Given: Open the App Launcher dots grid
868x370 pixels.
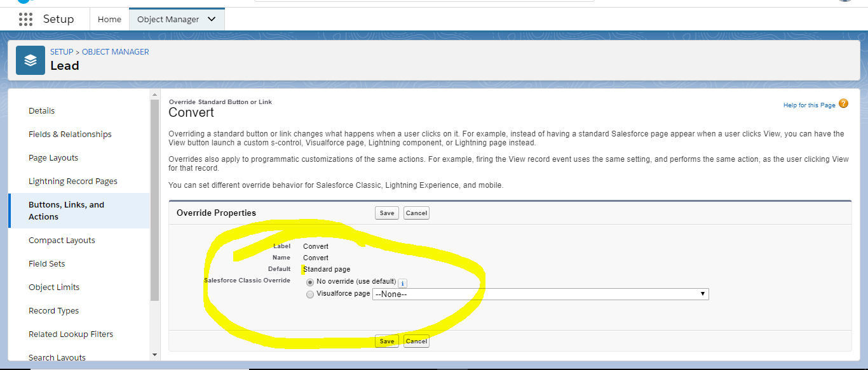Looking at the screenshot, I should 25,19.
